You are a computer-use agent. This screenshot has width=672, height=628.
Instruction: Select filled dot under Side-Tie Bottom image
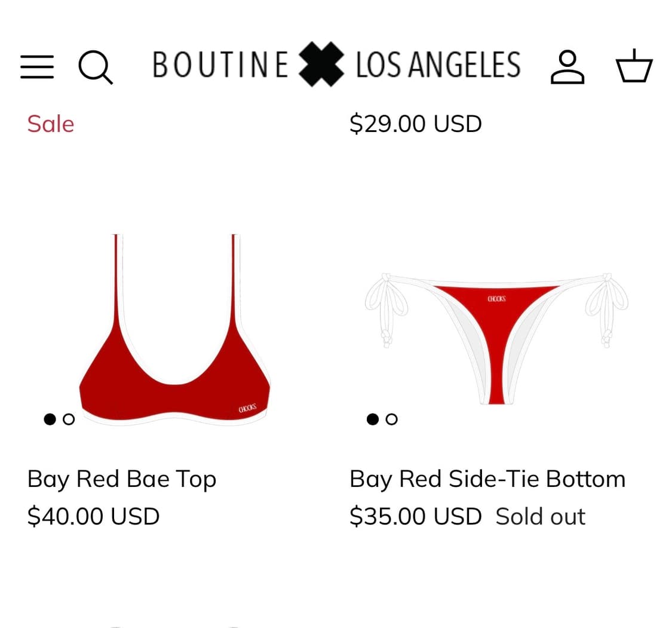[373, 419]
